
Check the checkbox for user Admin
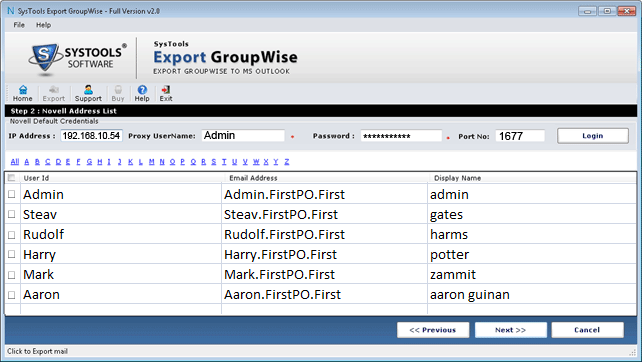pyautogui.click(x=11, y=194)
